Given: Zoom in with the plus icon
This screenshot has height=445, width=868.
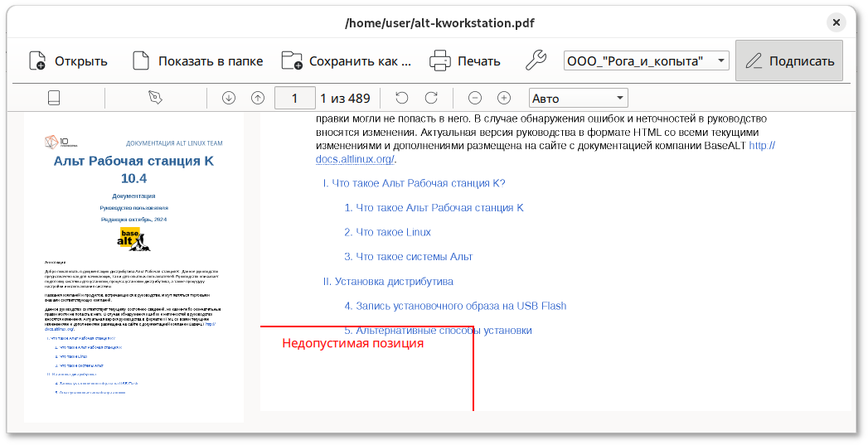Looking at the screenshot, I should pyautogui.click(x=504, y=98).
